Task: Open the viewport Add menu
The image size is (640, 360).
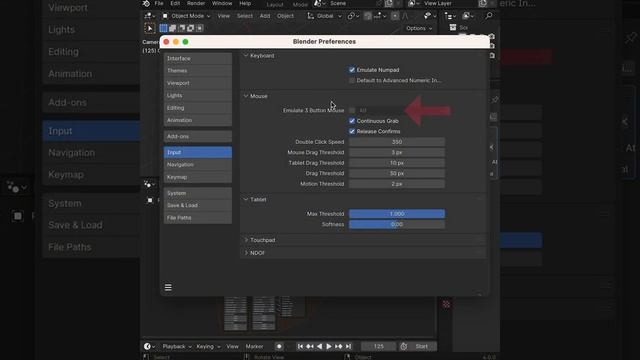Action: tap(265, 16)
